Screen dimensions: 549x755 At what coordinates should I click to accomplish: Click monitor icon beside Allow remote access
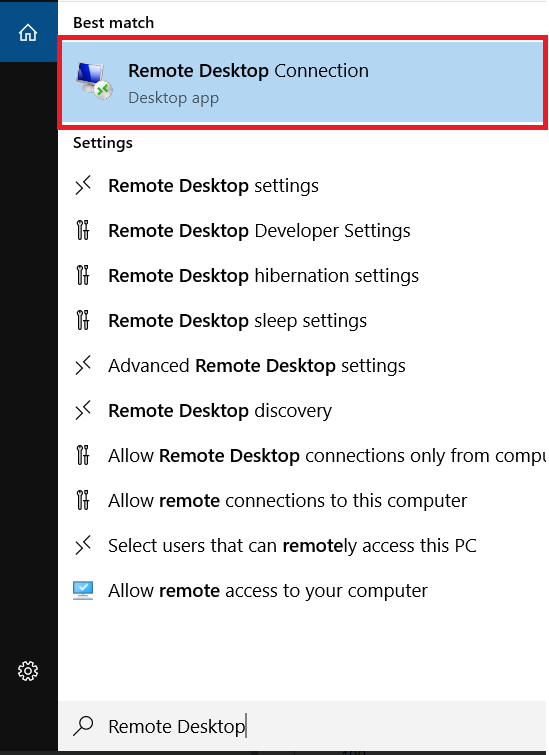83,590
